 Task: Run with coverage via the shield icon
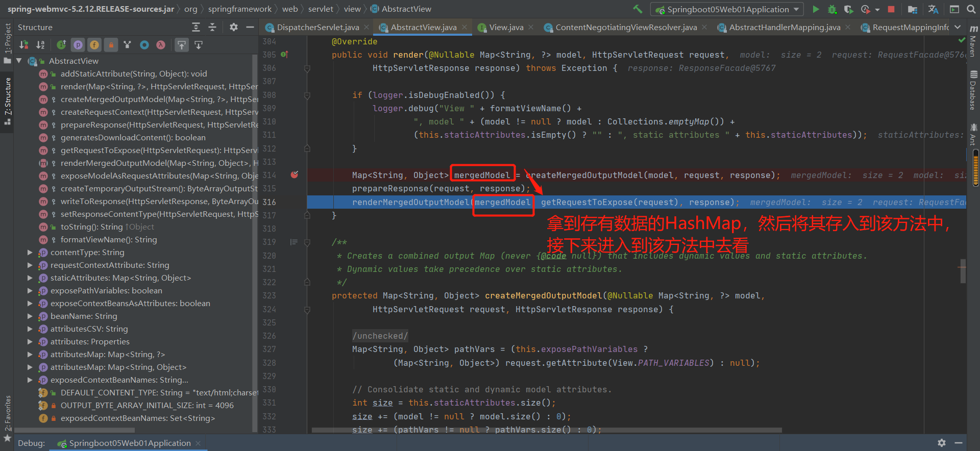[x=848, y=9]
